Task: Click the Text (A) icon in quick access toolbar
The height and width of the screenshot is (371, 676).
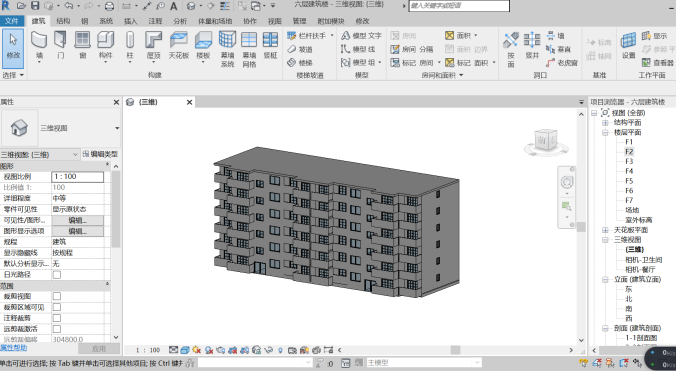Action: point(173,6)
